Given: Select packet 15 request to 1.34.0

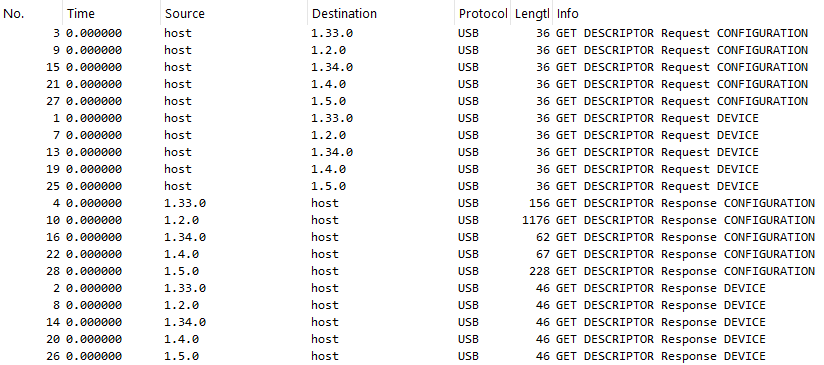Looking at the screenshot, I should click(412, 67).
